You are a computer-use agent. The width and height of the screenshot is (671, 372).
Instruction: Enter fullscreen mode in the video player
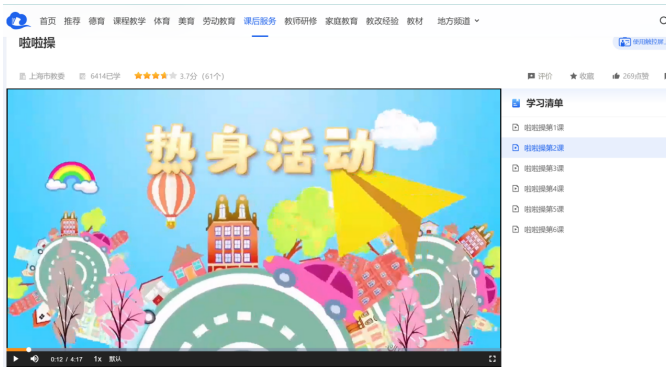[x=492, y=359]
